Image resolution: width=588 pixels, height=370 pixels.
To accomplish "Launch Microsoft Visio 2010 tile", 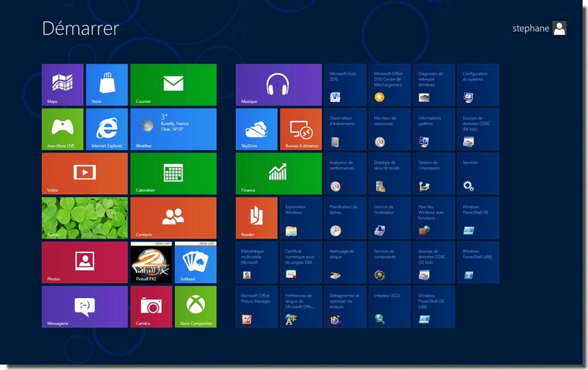I will pyautogui.click(x=345, y=85).
